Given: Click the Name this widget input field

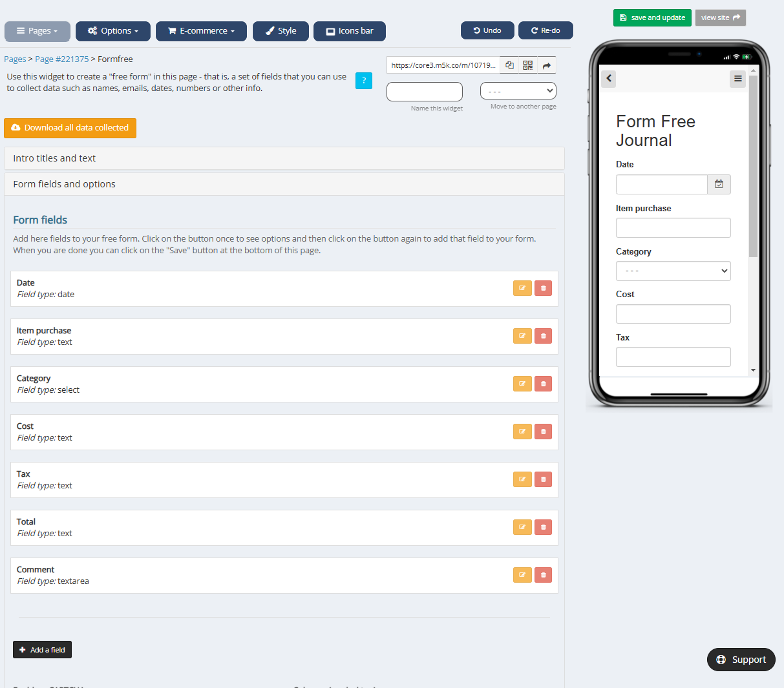Looking at the screenshot, I should coord(424,91).
